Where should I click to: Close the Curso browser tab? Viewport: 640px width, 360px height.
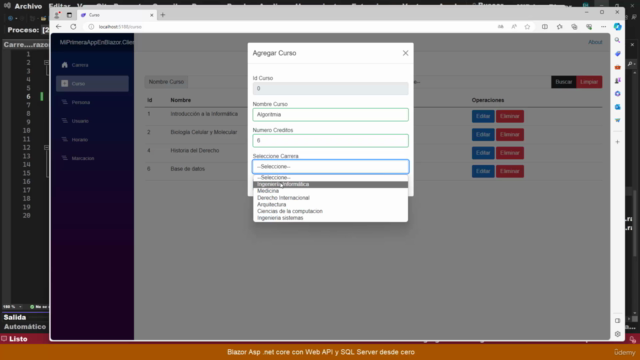click(x=151, y=15)
